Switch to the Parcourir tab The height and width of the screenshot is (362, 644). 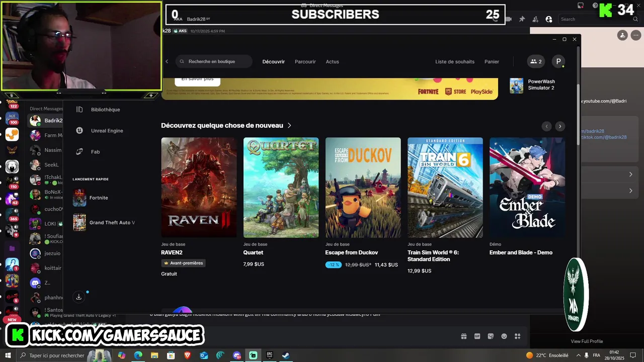[305, 61]
